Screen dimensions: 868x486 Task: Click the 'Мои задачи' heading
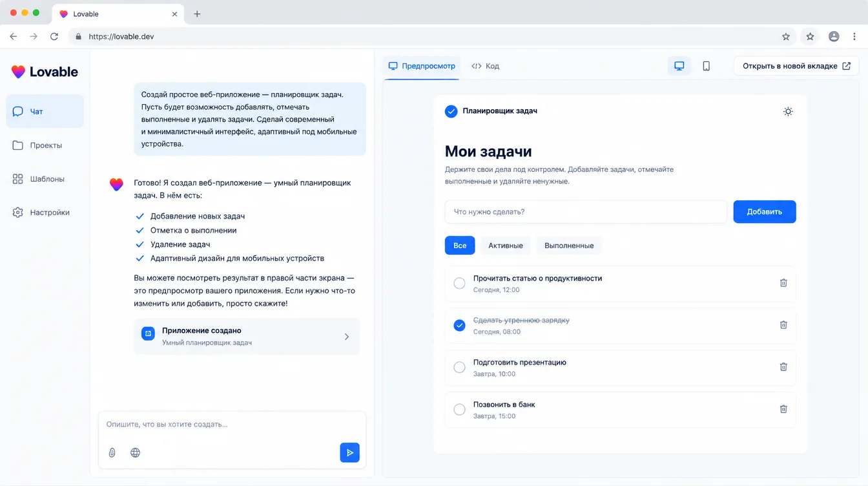coord(488,152)
